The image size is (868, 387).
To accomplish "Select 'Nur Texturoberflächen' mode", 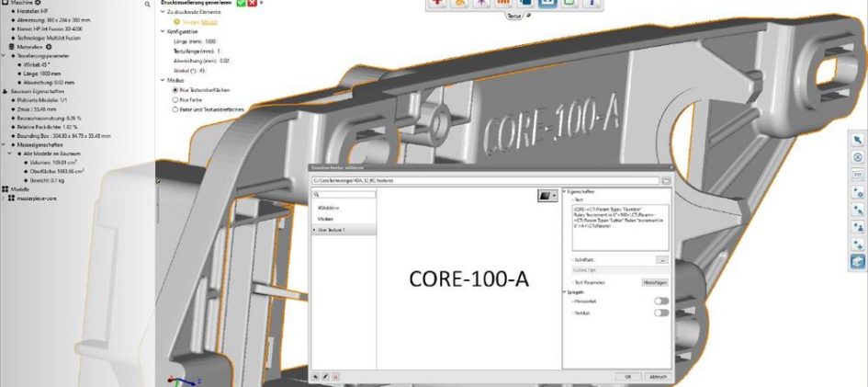I will pos(175,90).
